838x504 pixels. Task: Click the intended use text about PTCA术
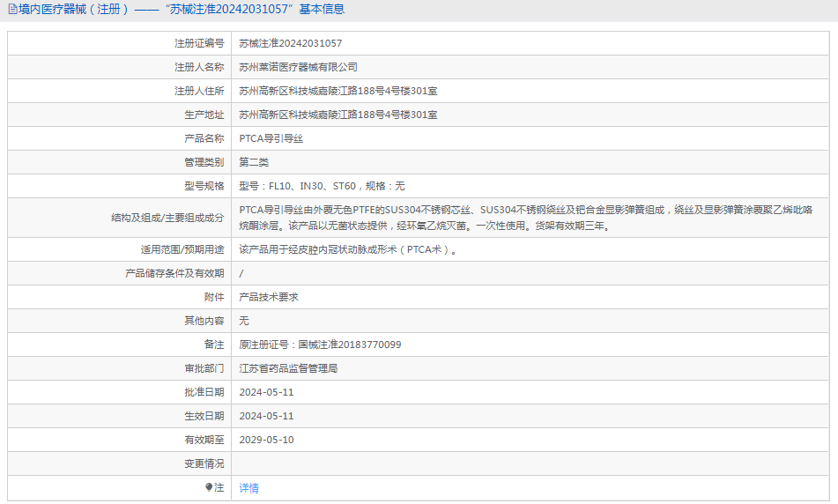348,249
